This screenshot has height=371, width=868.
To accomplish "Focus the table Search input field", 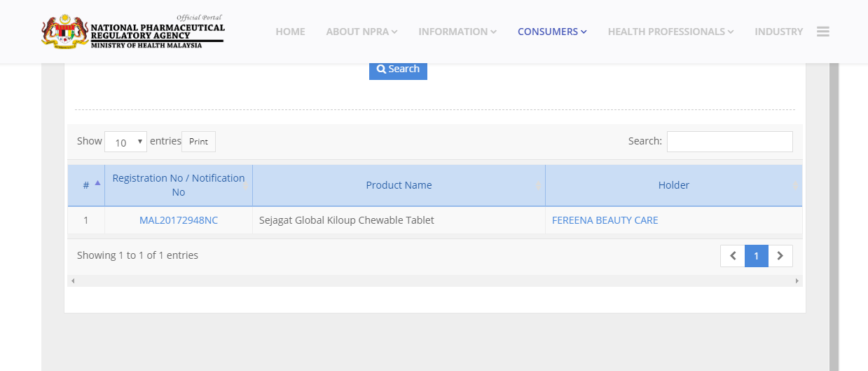I will point(729,141).
